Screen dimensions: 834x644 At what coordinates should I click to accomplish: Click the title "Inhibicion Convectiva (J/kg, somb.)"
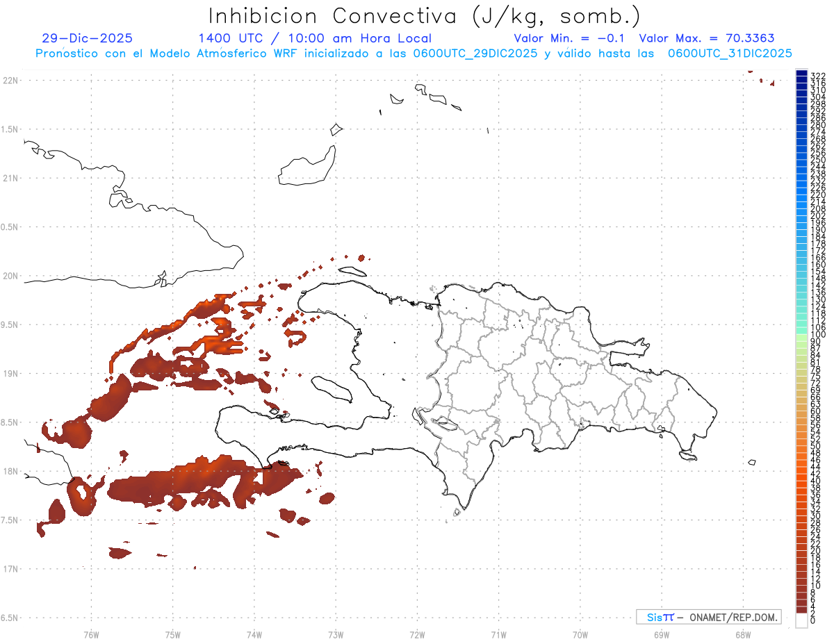tap(425, 17)
